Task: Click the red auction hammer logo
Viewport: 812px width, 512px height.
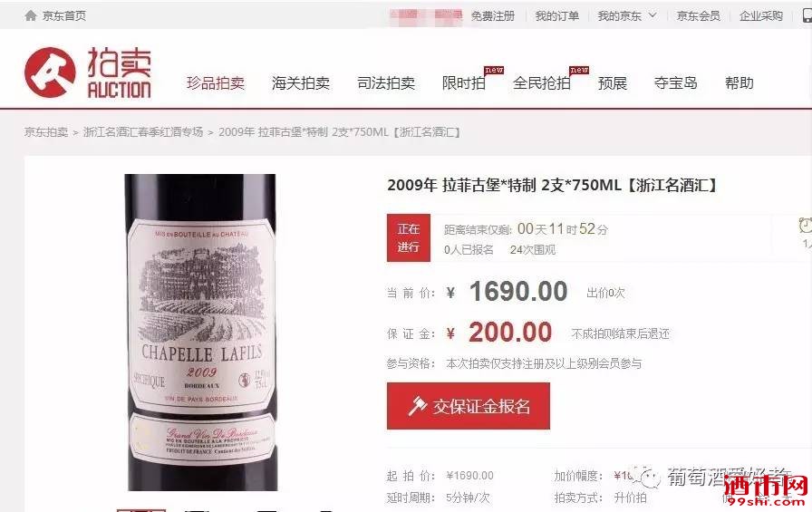Action: (x=50, y=72)
